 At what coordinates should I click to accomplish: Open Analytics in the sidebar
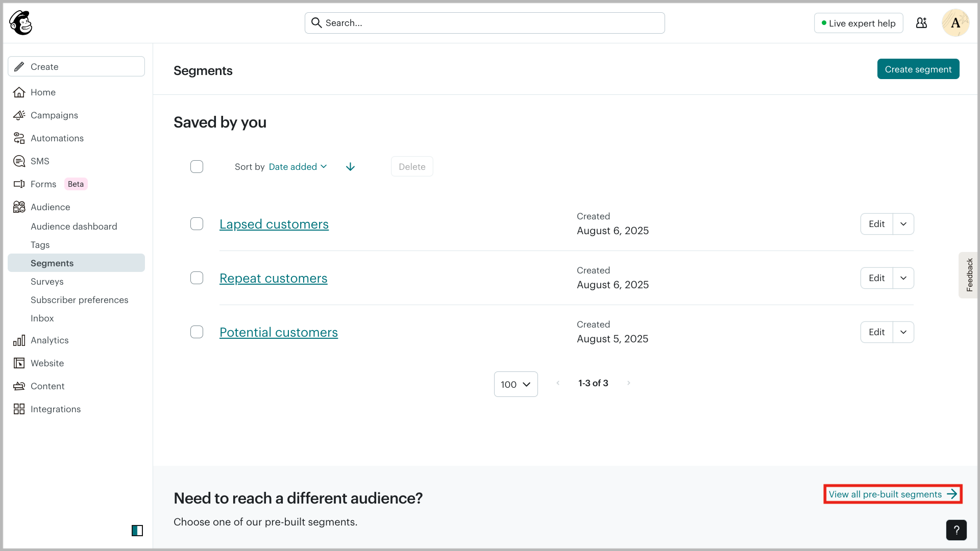[x=50, y=340]
